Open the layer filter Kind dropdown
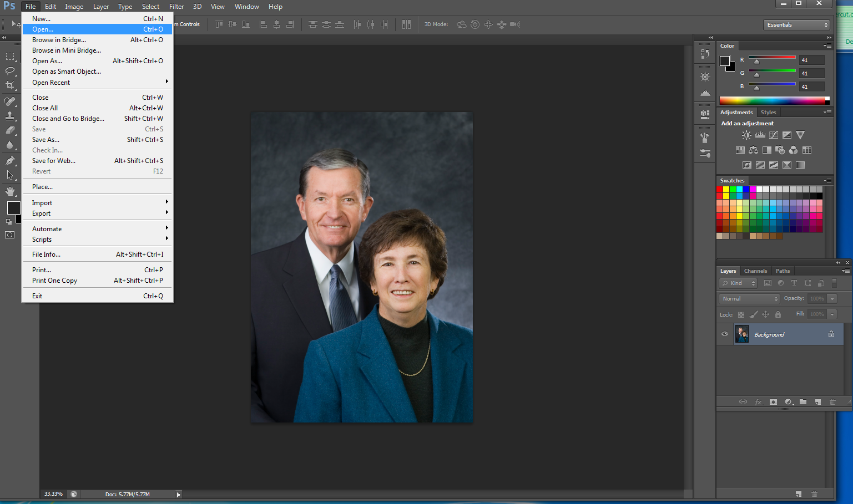The width and height of the screenshot is (853, 504). 739,283
